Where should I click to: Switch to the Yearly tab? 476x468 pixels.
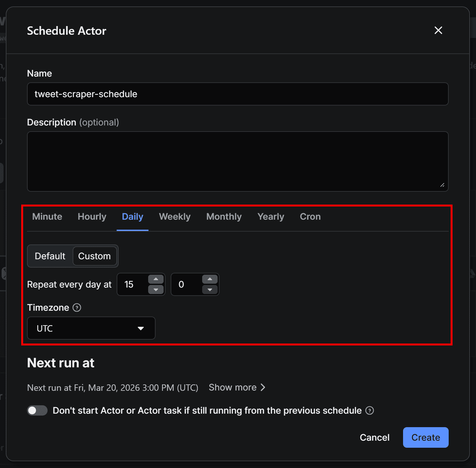click(x=270, y=216)
